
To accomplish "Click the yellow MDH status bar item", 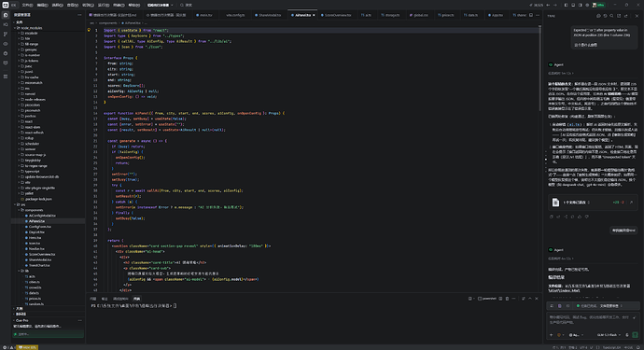I will point(27,347).
